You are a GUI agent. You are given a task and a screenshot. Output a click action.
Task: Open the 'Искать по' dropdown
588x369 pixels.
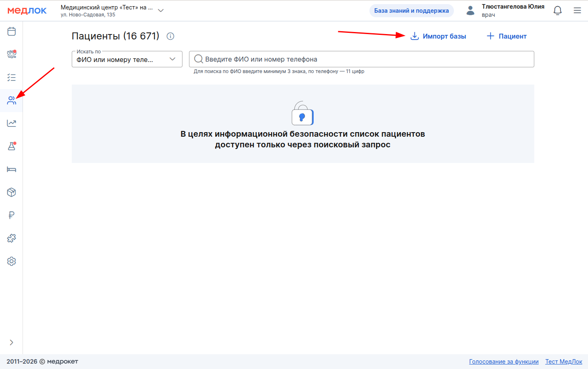pyautogui.click(x=127, y=59)
